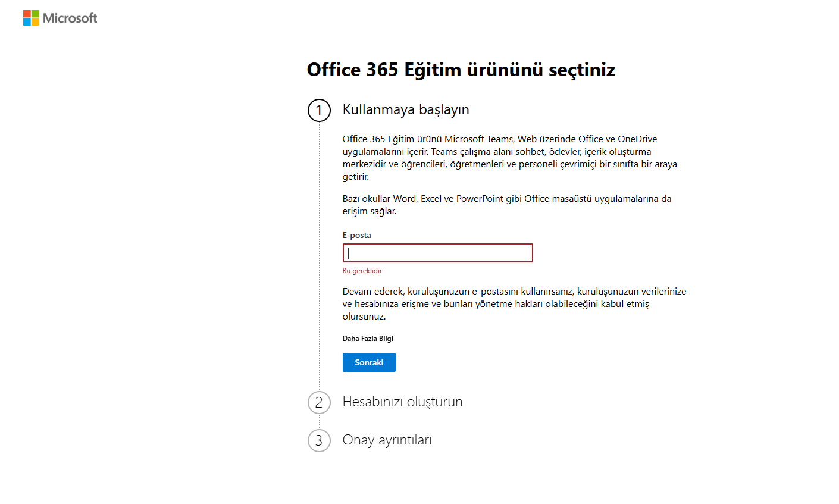Select the step 3 circle icon

[319, 441]
